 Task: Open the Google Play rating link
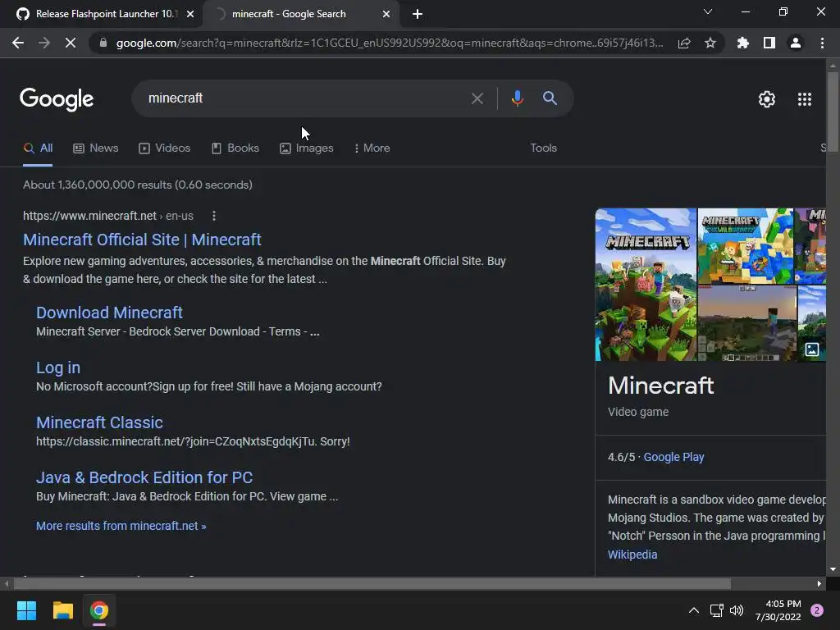click(673, 458)
